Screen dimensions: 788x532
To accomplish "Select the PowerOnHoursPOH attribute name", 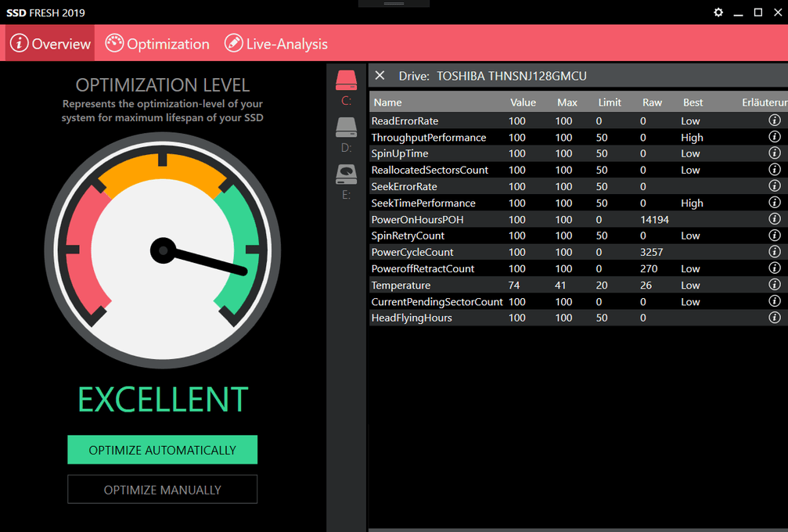I will click(x=417, y=220).
